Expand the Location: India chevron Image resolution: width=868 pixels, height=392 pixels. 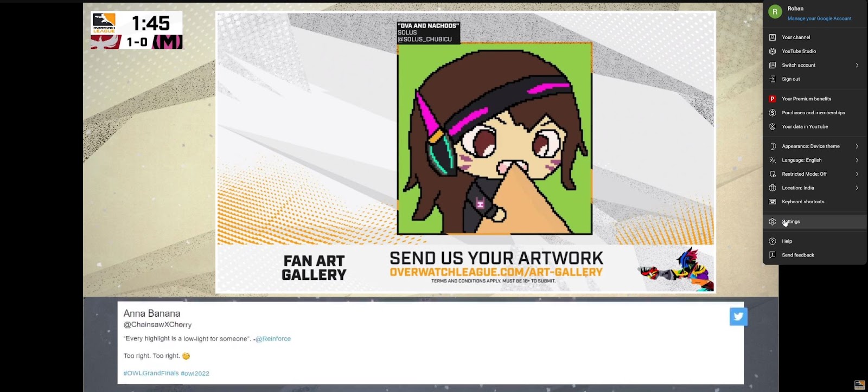(x=857, y=188)
